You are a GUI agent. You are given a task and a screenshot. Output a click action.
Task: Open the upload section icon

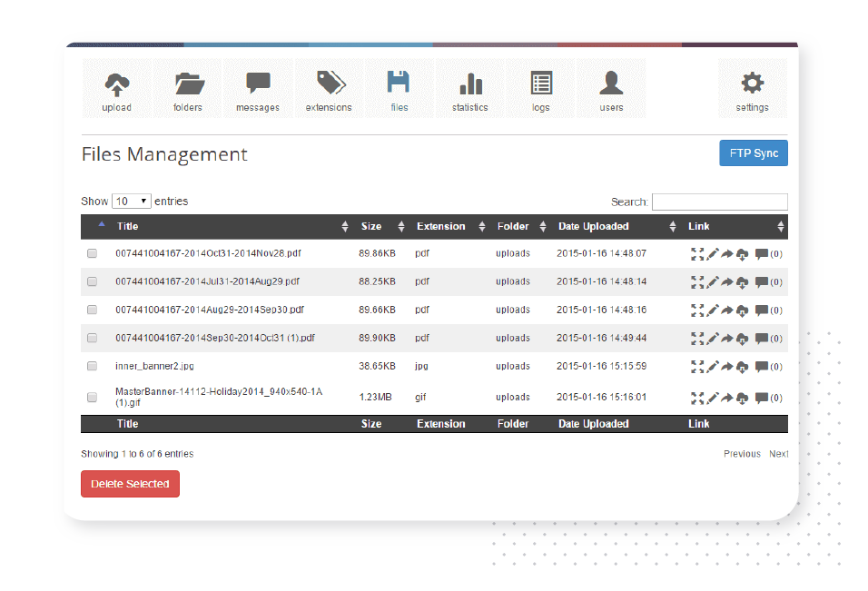pos(116,84)
